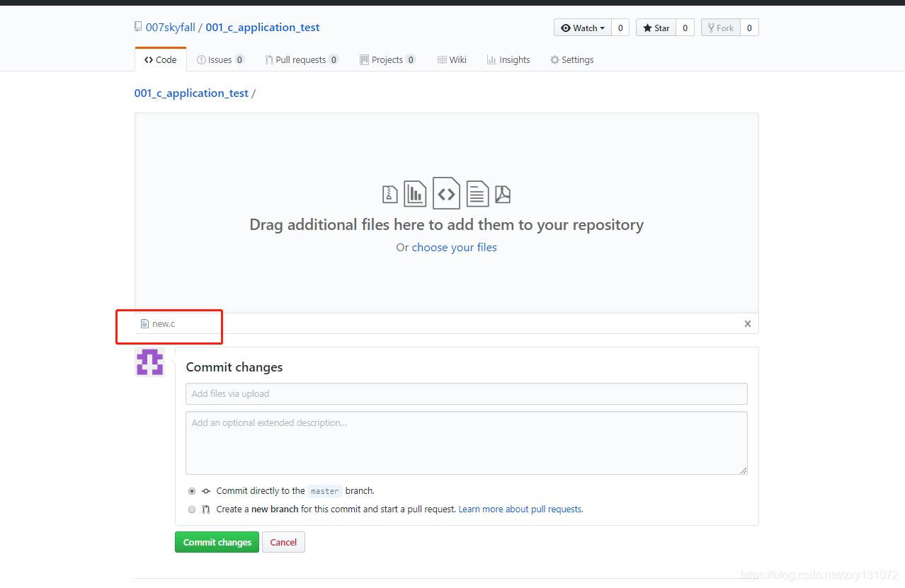Click the green Commit changes button
Viewport: 905px width, 588px height.
217,542
